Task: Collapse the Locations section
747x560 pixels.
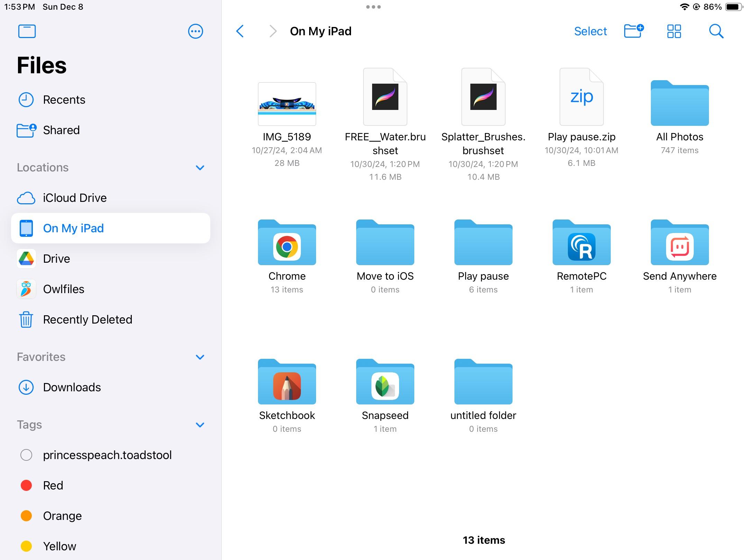Action: pyautogui.click(x=200, y=168)
